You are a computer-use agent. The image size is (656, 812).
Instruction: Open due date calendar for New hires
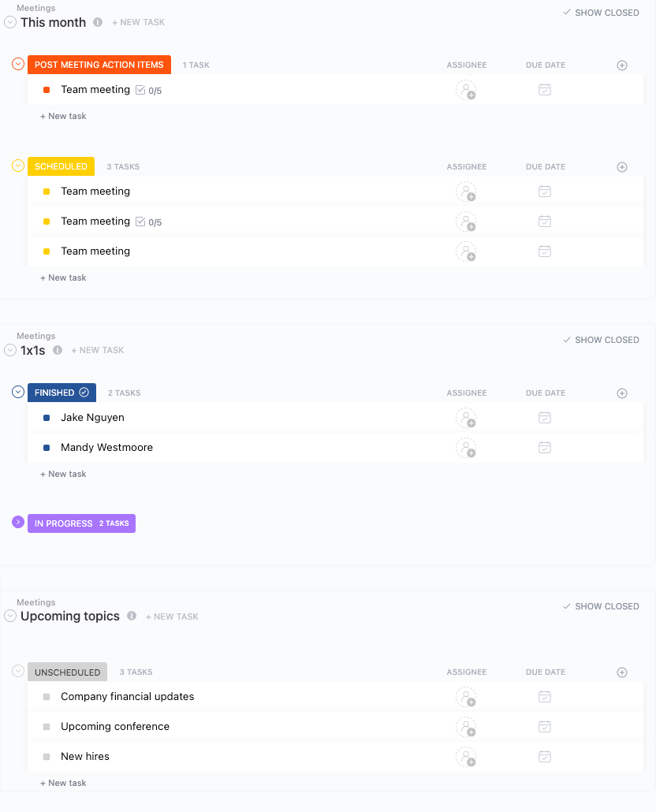pos(544,757)
